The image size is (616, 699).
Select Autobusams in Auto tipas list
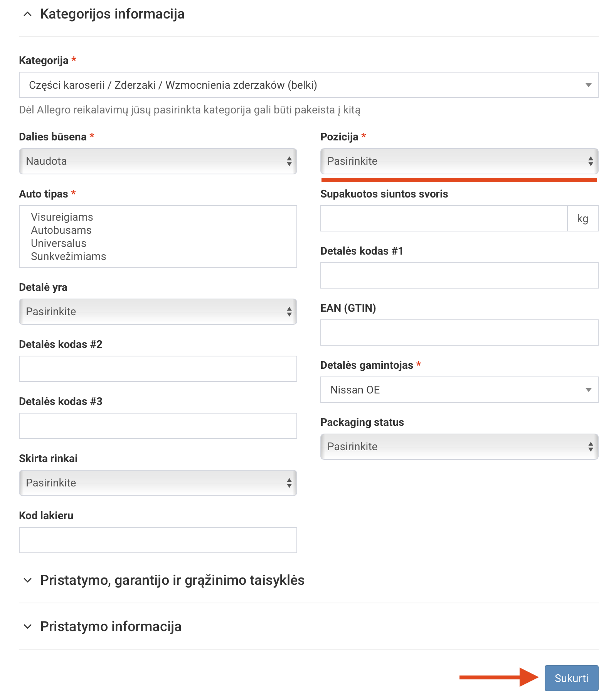[x=61, y=230]
